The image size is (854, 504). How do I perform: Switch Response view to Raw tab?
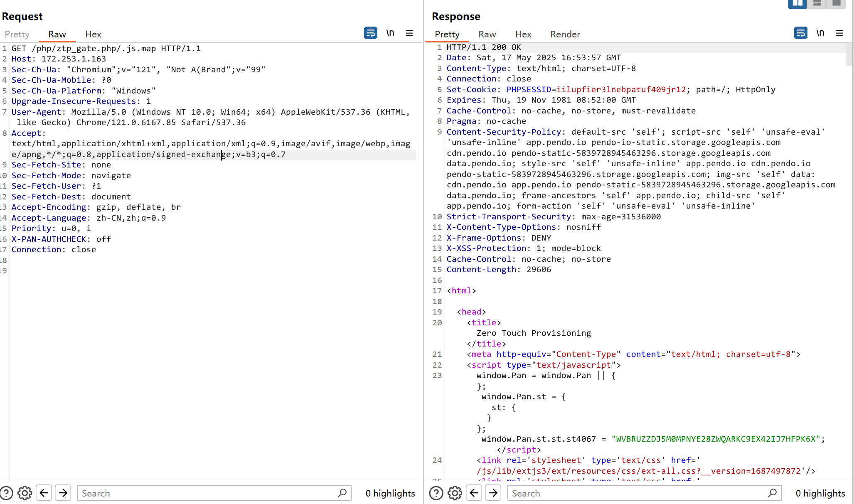click(x=487, y=34)
